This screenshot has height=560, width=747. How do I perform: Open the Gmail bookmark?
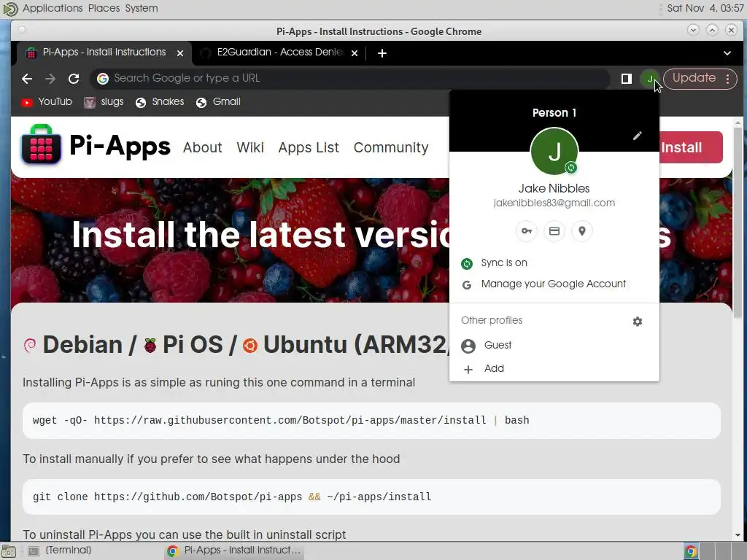[x=218, y=102]
